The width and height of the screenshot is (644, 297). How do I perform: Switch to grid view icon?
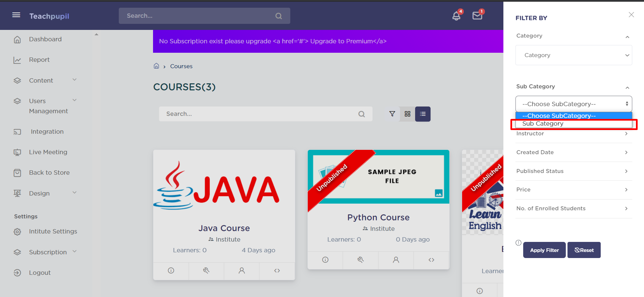pyautogui.click(x=407, y=114)
